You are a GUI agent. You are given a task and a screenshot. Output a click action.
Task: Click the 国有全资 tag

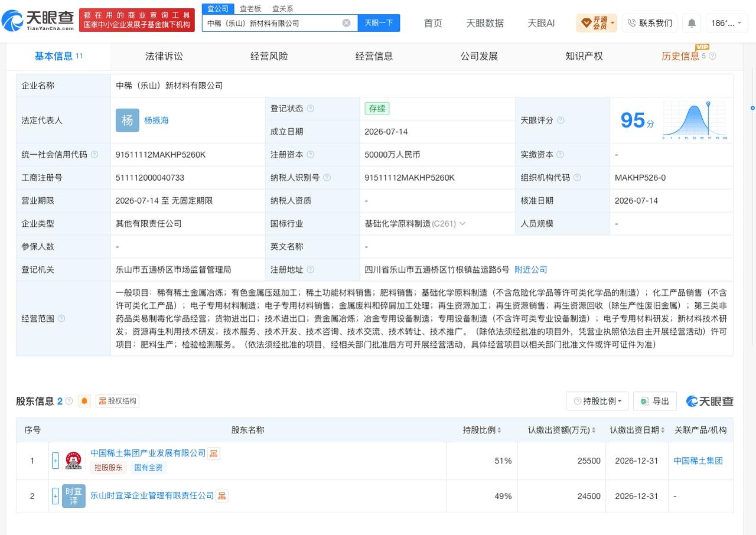coord(149,468)
